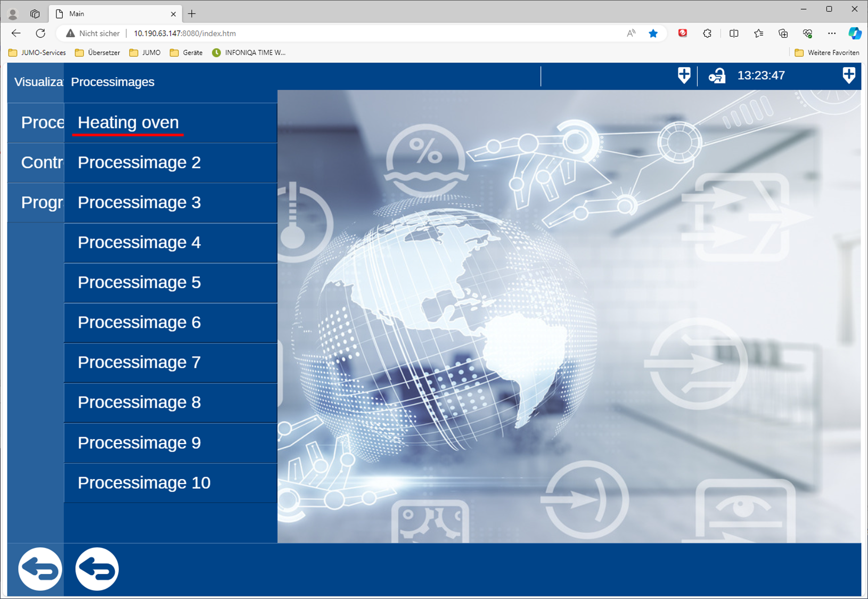Image resolution: width=868 pixels, height=599 pixels.
Task: Click the leftmost back arrow button
Action: [40, 569]
